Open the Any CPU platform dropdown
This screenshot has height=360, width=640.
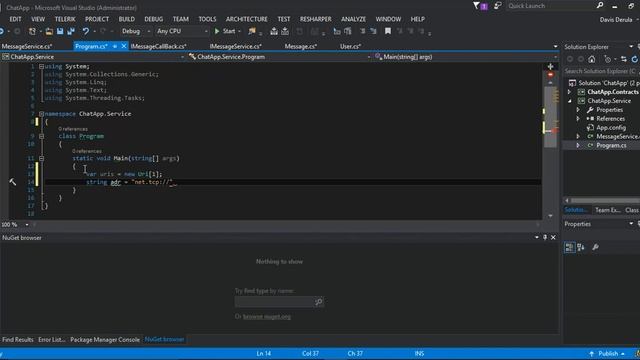tap(182, 31)
